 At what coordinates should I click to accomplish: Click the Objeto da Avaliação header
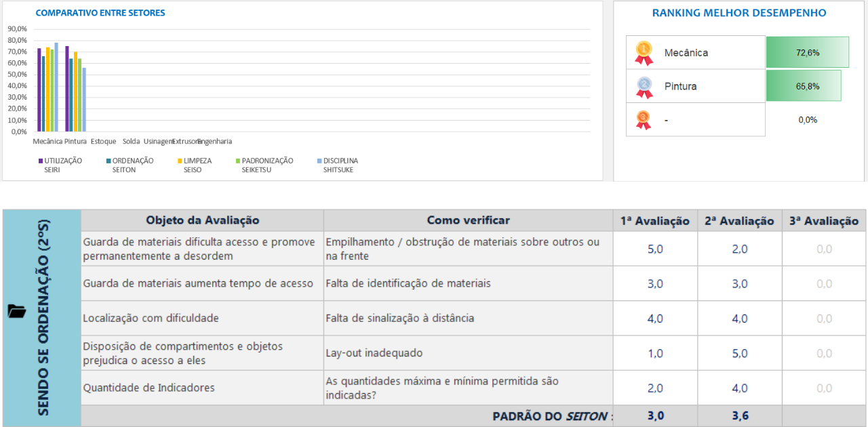click(202, 220)
